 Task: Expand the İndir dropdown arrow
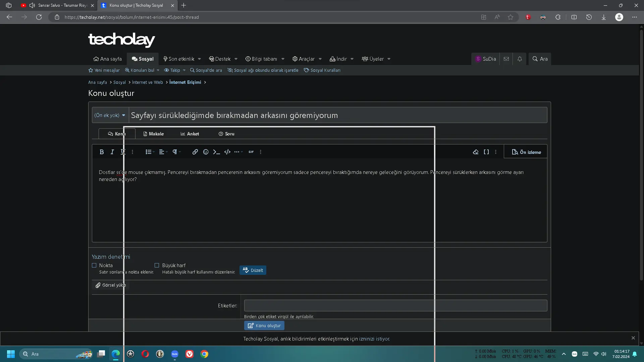352,59
